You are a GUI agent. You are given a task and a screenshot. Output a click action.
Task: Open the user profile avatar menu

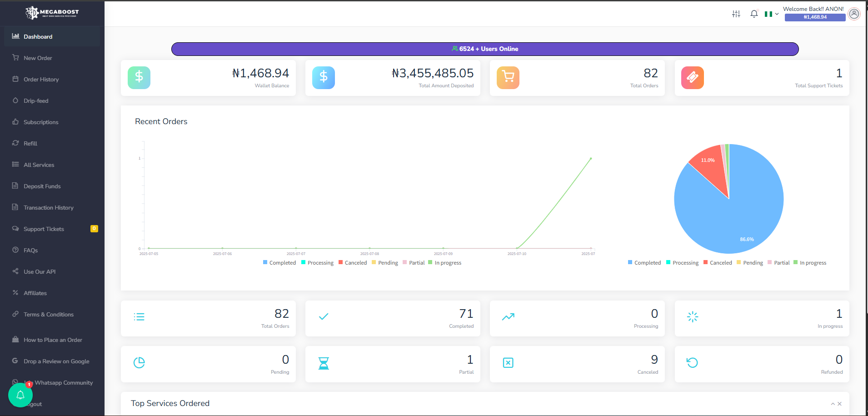pyautogui.click(x=854, y=14)
